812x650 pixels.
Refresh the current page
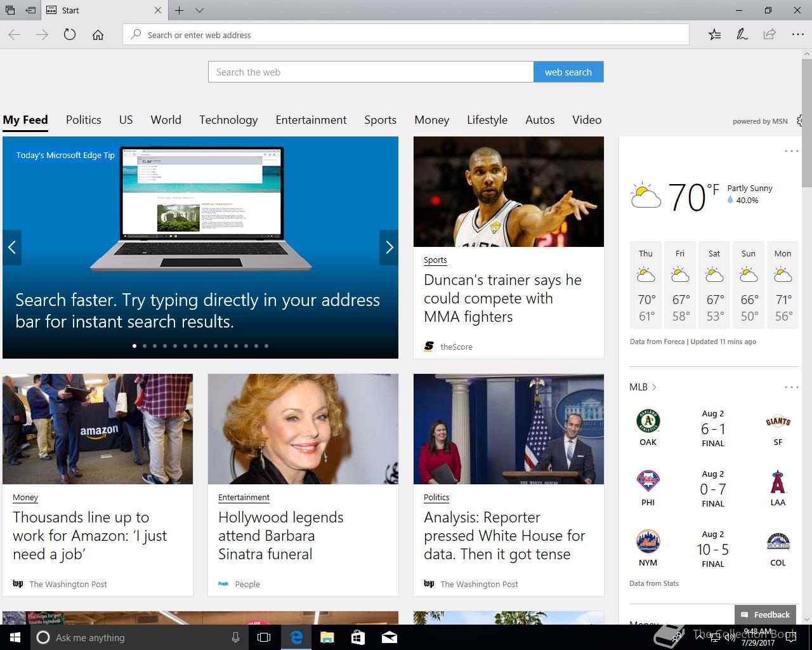[x=70, y=35]
